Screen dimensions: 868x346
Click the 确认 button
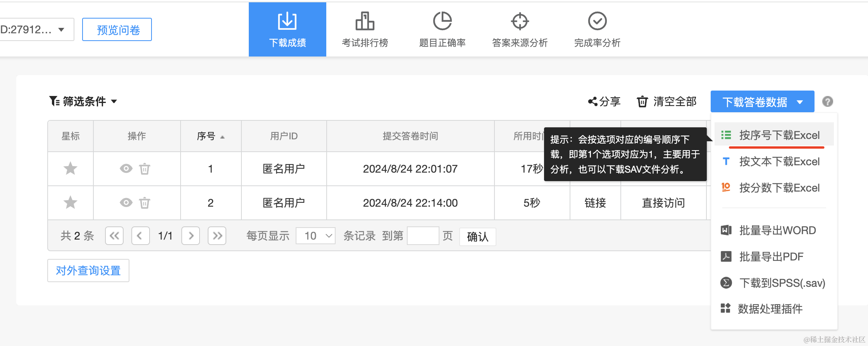pyautogui.click(x=477, y=236)
